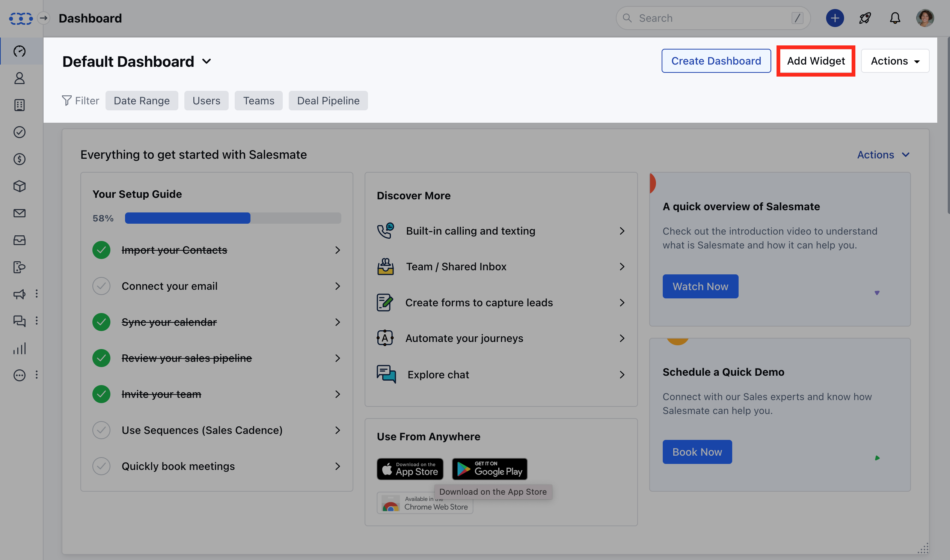Click the 58% setup progress bar
Image resolution: width=950 pixels, height=560 pixels.
(233, 218)
